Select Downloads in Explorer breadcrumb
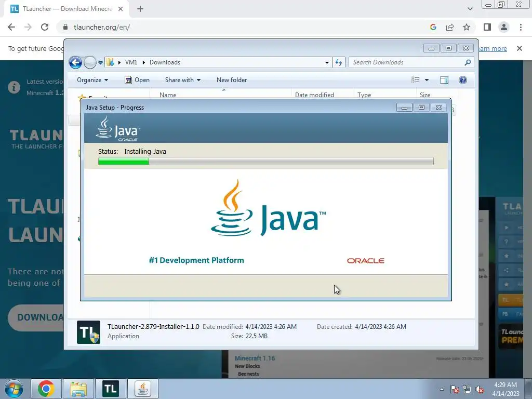Viewport: 532px width, 399px height. click(165, 62)
